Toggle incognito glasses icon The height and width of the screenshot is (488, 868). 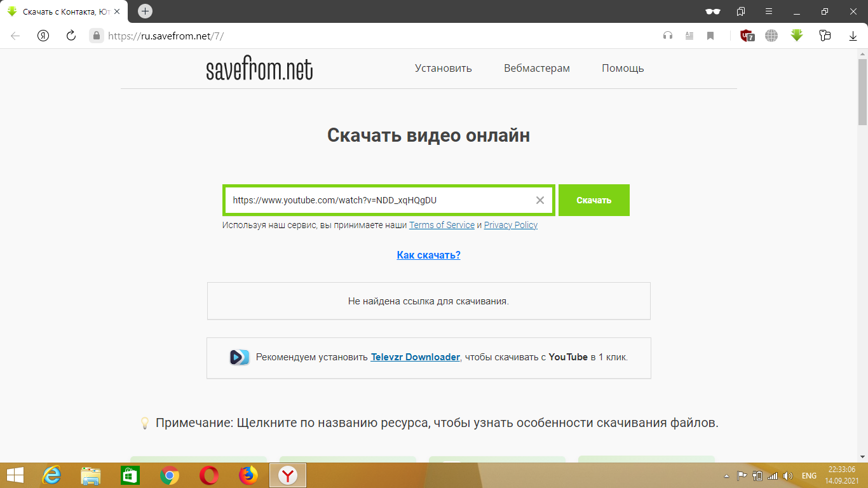point(713,11)
